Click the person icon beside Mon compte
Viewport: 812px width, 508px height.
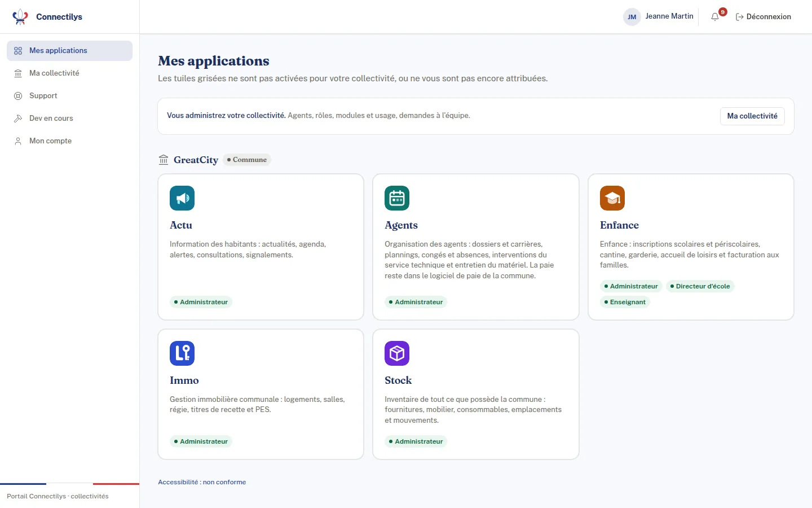tap(18, 141)
